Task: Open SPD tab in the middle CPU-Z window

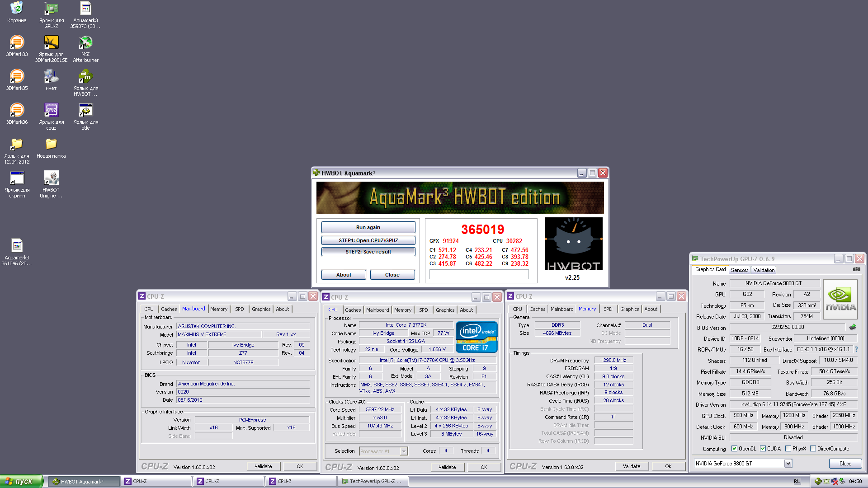Action: point(423,310)
